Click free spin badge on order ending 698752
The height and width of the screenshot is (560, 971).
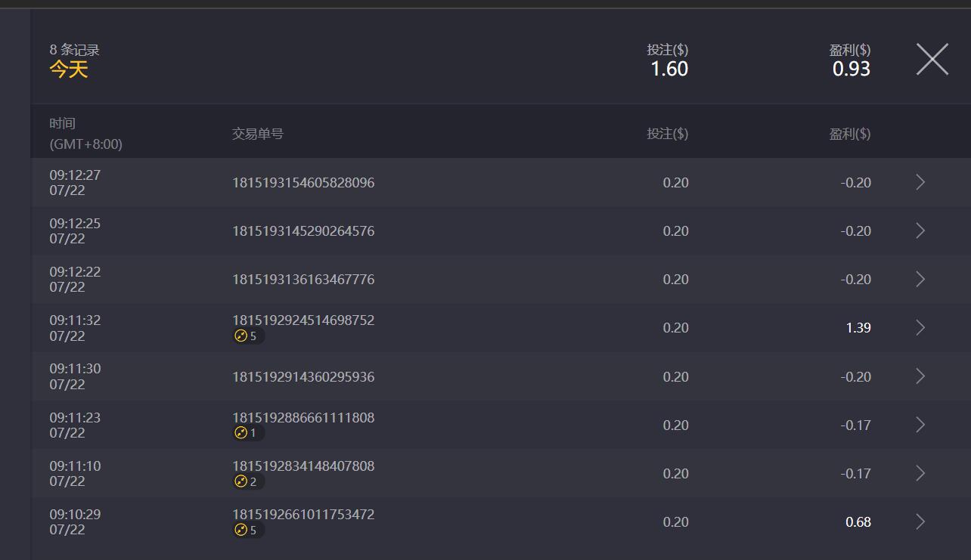pyautogui.click(x=248, y=336)
